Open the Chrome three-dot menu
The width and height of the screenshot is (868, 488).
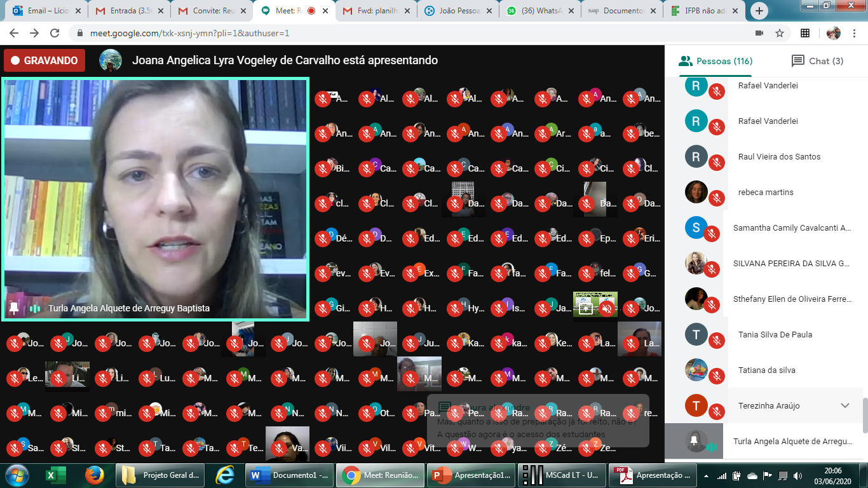pyautogui.click(x=856, y=33)
